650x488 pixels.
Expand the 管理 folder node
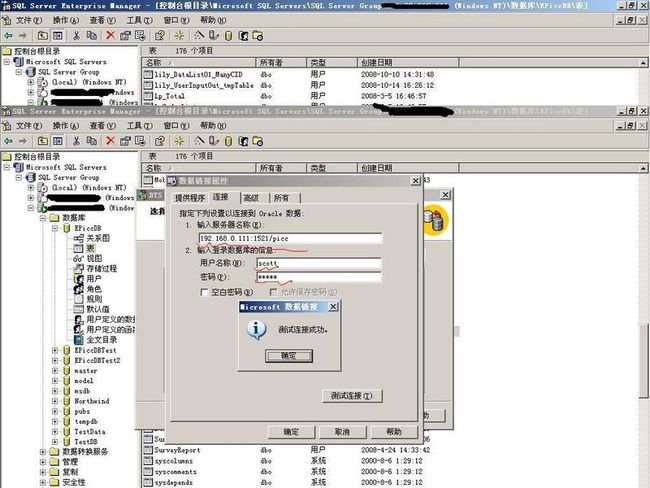point(43,462)
